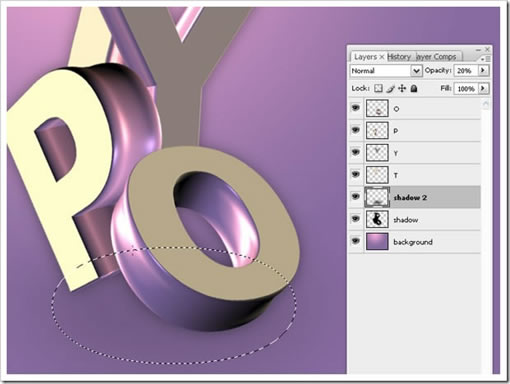Hide the background layer eye icon
This screenshot has height=384, width=510.
(356, 241)
